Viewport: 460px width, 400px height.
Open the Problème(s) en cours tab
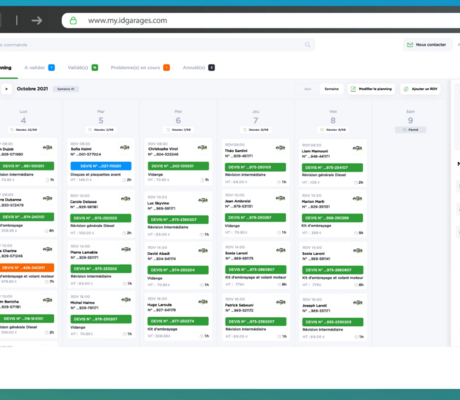pos(140,68)
